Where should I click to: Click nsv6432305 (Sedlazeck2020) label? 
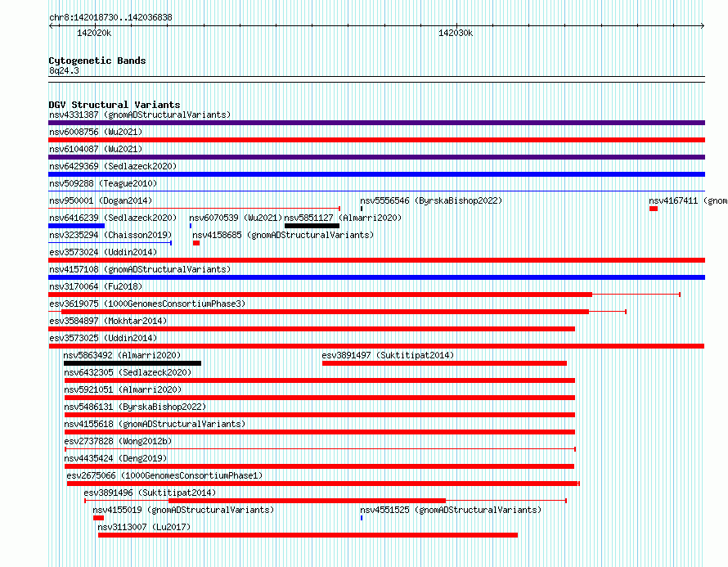[128, 372]
